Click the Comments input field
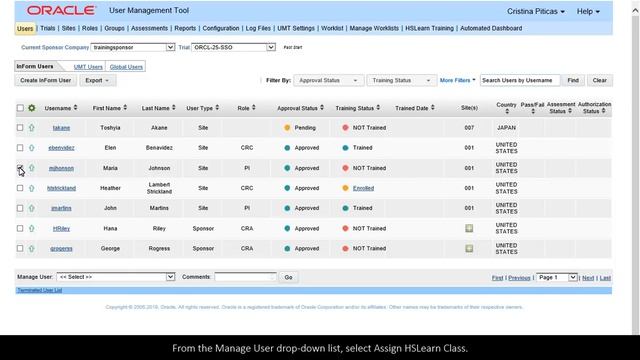640x360 pixels. tap(245, 277)
